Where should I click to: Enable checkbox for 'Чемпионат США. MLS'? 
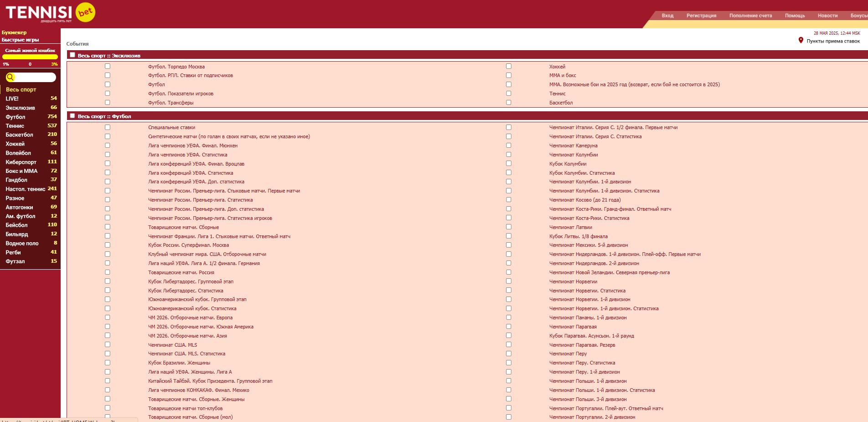[x=108, y=344]
